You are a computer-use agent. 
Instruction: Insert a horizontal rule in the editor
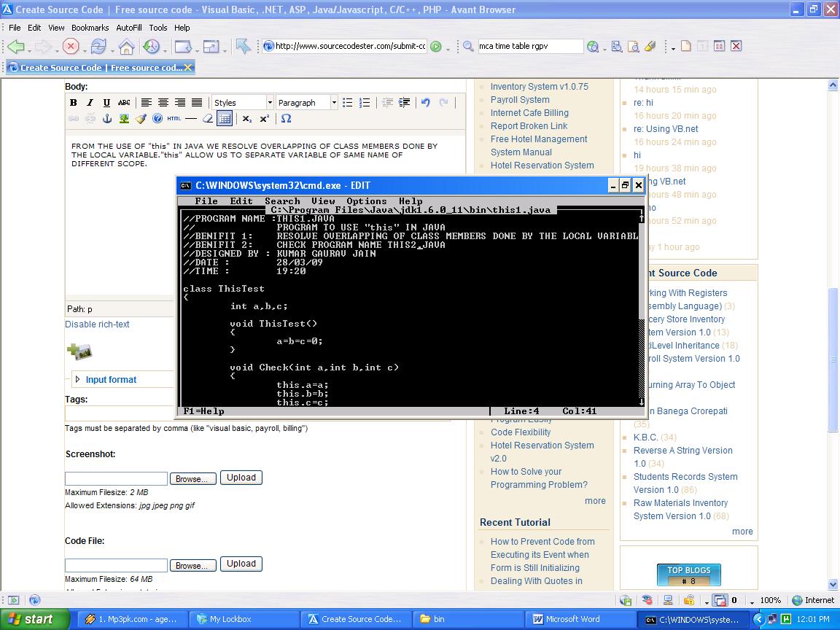[x=190, y=119]
